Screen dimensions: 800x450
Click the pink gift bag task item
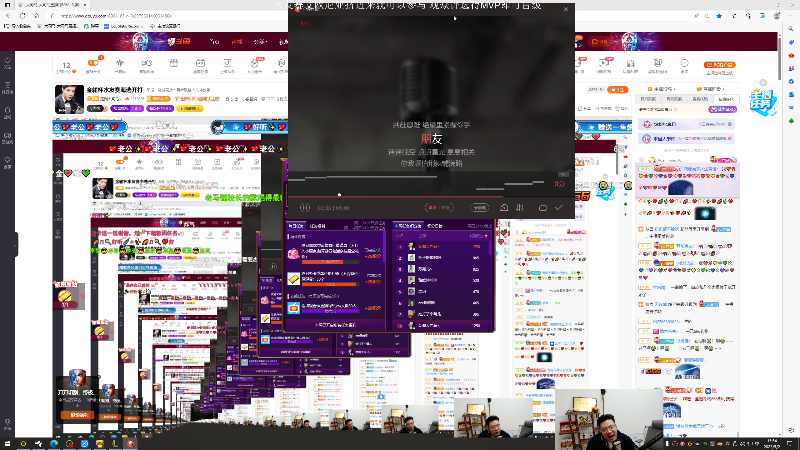click(294, 253)
